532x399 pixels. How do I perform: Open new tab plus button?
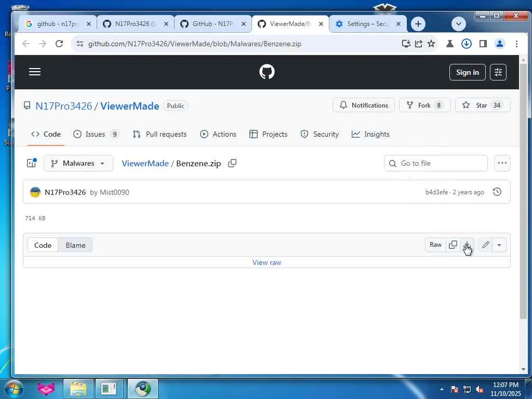click(418, 24)
